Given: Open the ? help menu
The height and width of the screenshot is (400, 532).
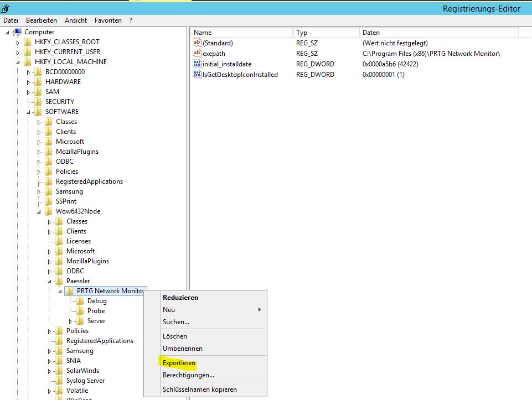Looking at the screenshot, I should (x=131, y=20).
